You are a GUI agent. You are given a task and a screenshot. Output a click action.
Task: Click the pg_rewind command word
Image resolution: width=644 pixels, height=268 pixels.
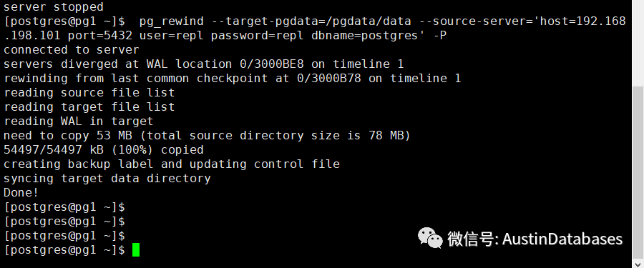pos(172,21)
